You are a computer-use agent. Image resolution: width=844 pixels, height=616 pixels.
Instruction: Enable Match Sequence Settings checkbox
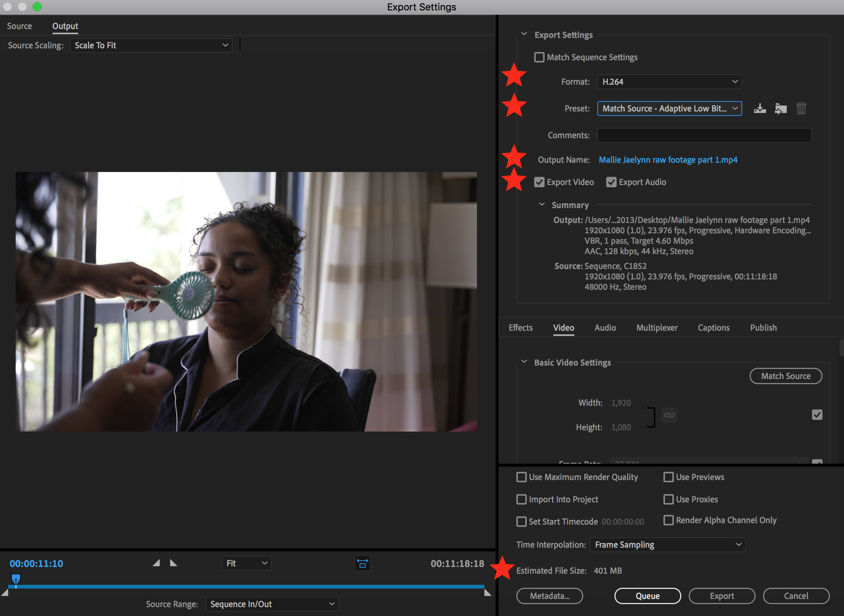pos(539,57)
